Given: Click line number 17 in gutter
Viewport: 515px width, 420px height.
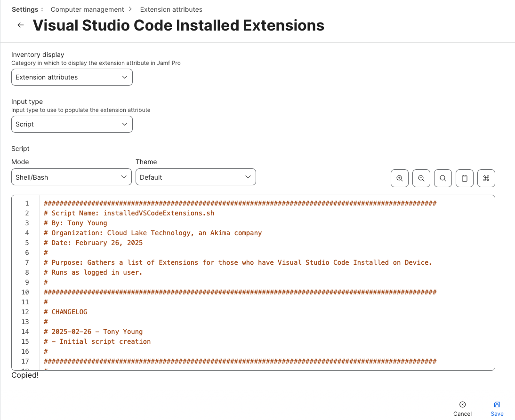Looking at the screenshot, I should click(25, 361).
